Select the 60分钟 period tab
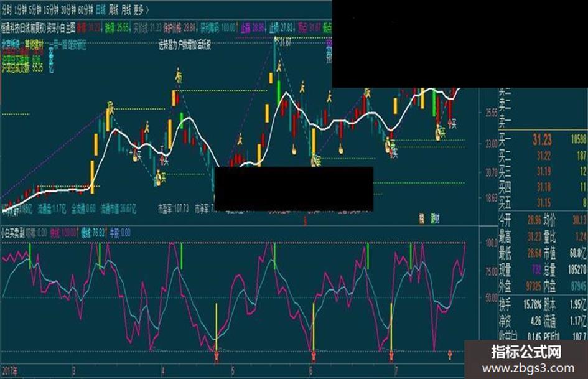Viewport: 588px width, 379px height. pyautogui.click(x=85, y=10)
